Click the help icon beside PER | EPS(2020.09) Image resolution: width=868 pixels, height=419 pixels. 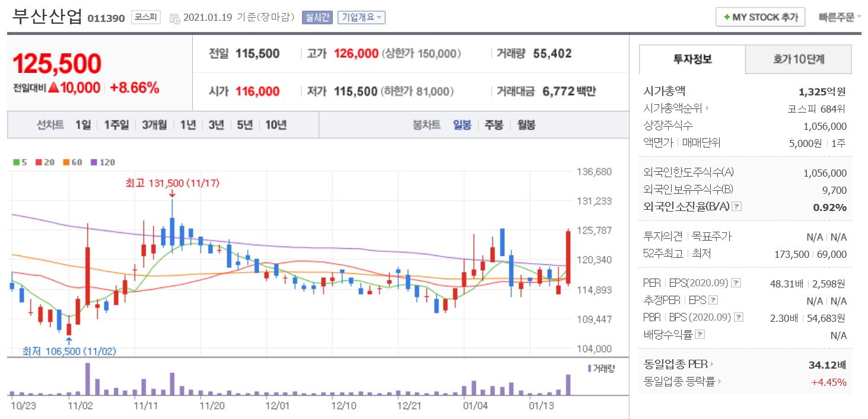736,283
